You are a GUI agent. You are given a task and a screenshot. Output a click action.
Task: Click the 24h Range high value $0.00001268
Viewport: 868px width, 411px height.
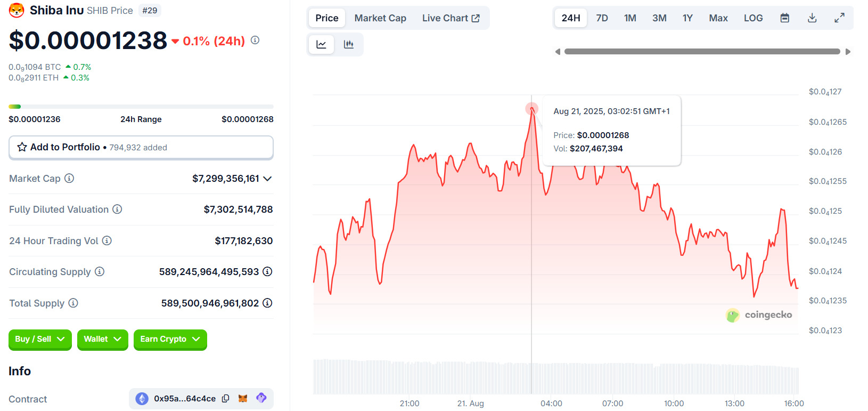click(248, 119)
